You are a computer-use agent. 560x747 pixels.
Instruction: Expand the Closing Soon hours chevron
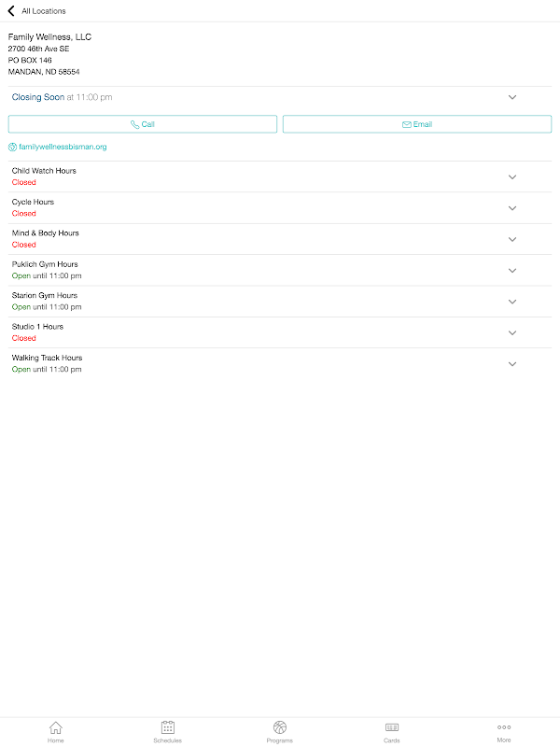click(x=512, y=97)
